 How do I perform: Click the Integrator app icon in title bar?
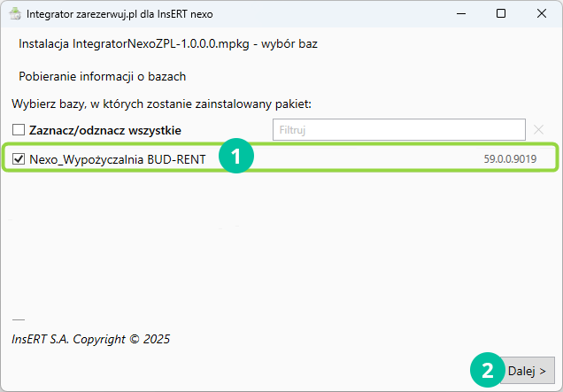[13, 15]
